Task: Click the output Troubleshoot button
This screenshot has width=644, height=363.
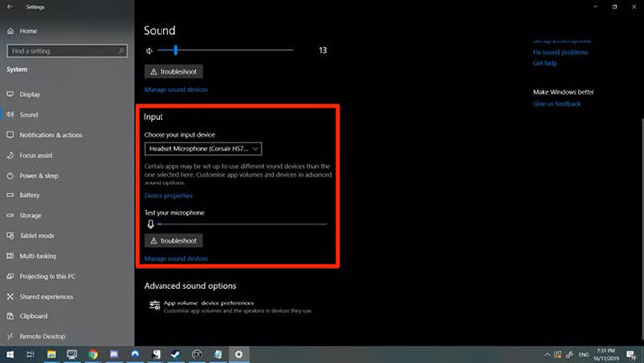Action: pyautogui.click(x=173, y=72)
